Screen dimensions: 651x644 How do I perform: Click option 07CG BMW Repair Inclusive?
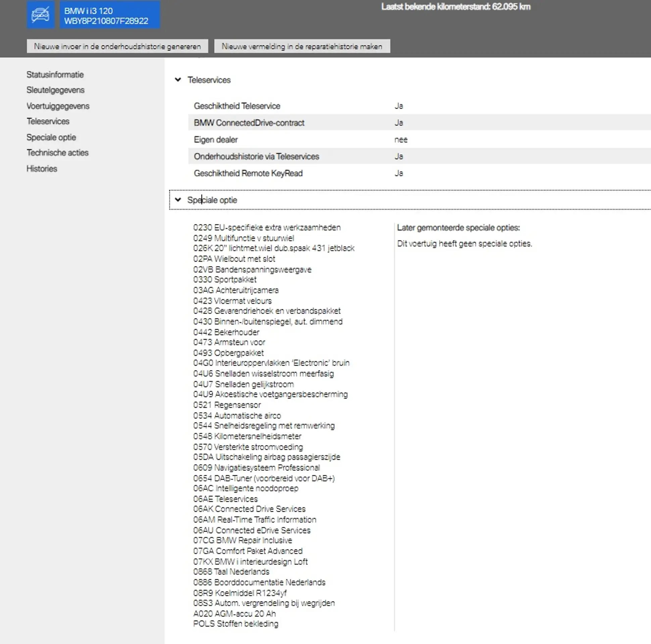(243, 540)
